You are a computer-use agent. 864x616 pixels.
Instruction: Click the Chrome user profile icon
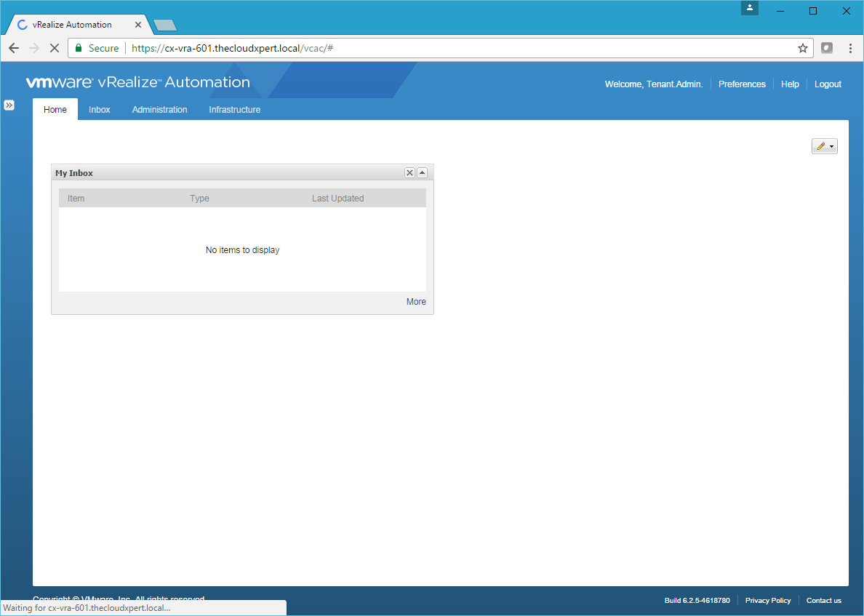coord(750,8)
